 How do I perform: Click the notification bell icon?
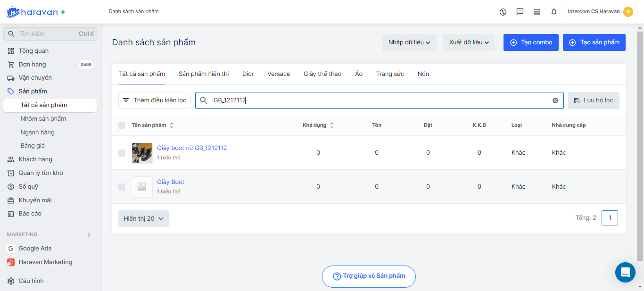click(x=554, y=12)
